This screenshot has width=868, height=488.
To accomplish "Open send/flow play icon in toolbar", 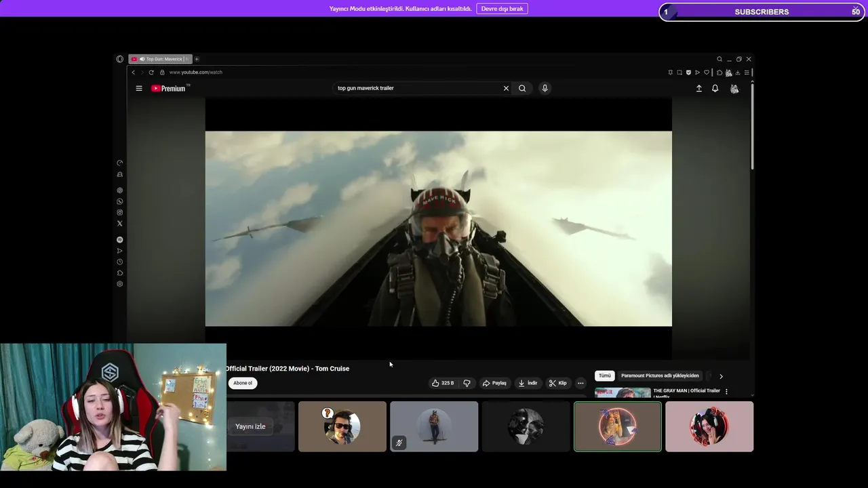I will click(x=697, y=73).
